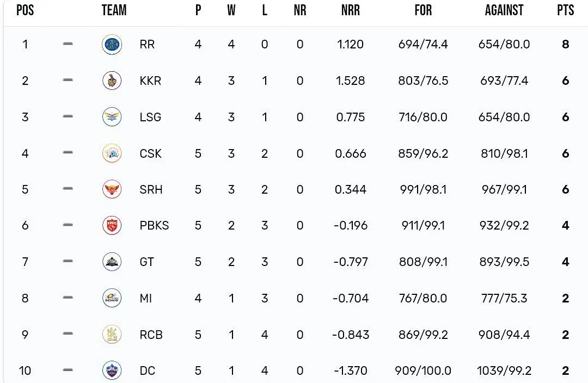Click the KKR team logo
The image size is (588, 383).
[112, 81]
